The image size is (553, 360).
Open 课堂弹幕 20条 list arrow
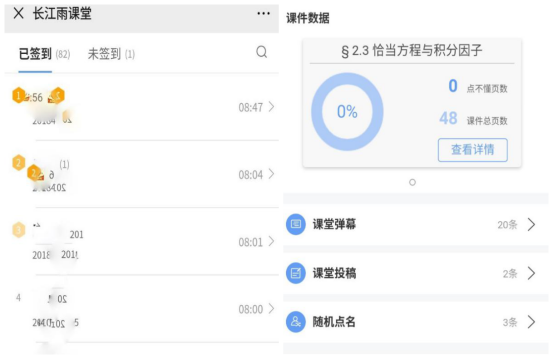(x=531, y=224)
